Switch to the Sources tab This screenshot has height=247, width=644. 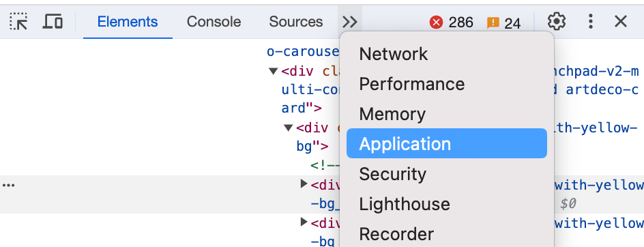coord(295,21)
